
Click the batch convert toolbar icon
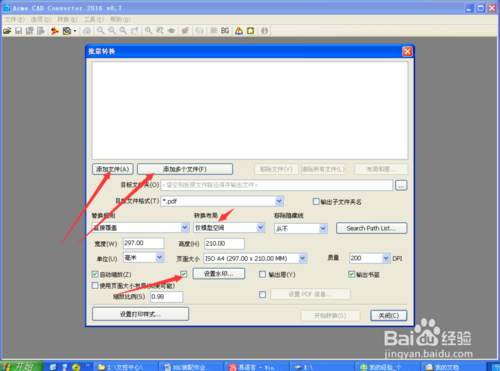click(x=67, y=31)
